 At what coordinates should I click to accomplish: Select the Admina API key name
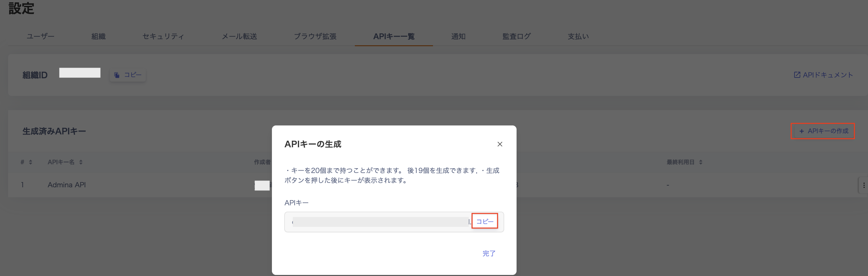[x=67, y=185]
